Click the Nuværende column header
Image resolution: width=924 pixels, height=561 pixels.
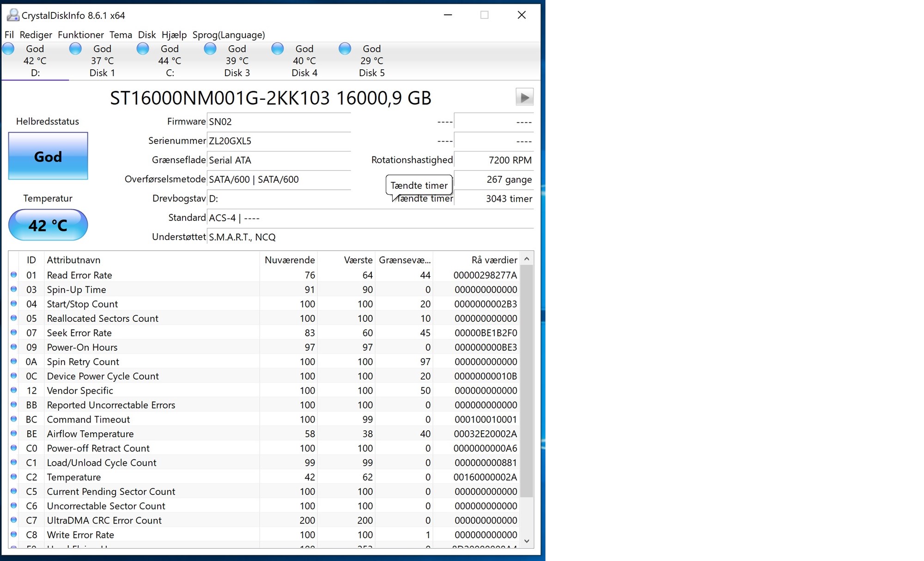click(x=288, y=260)
